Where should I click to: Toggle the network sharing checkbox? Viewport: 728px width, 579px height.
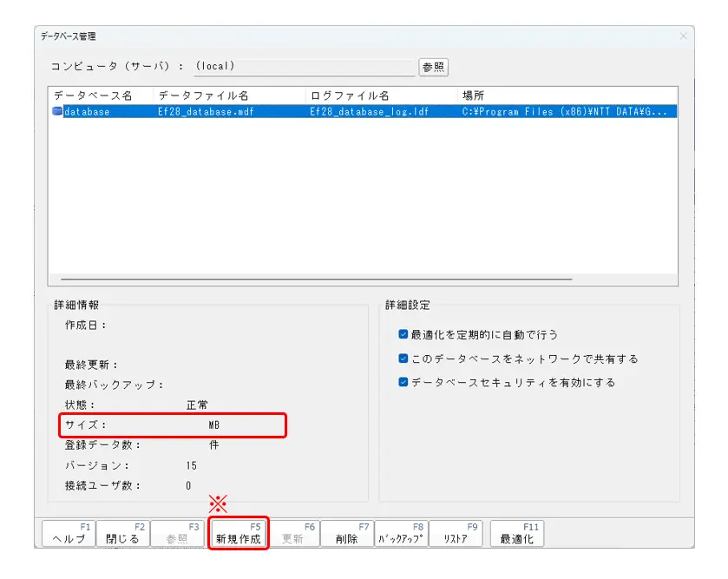(403, 359)
